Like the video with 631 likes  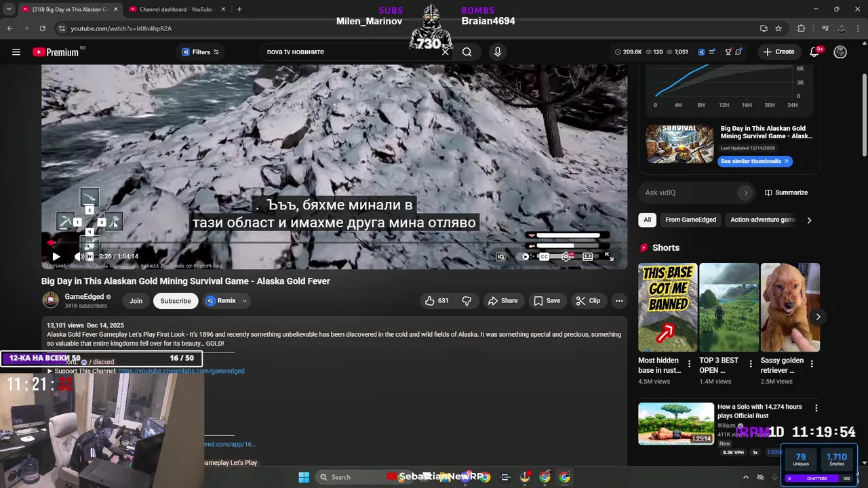[437, 301]
